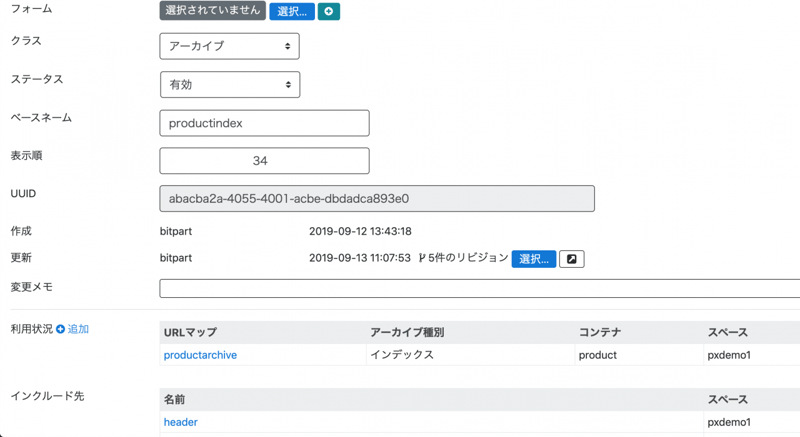Click the インデックス cell in usage table
Screen dimensions: 800x437
click(x=402, y=355)
